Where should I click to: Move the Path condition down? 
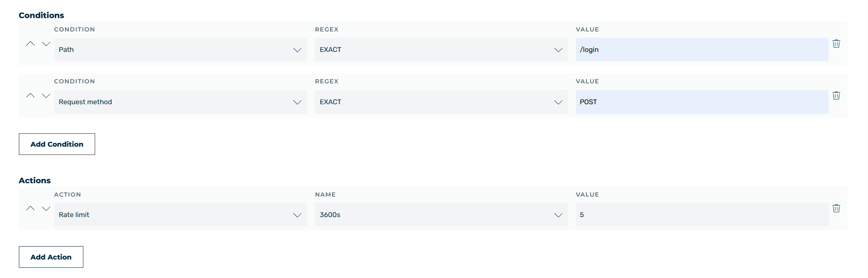(46, 44)
